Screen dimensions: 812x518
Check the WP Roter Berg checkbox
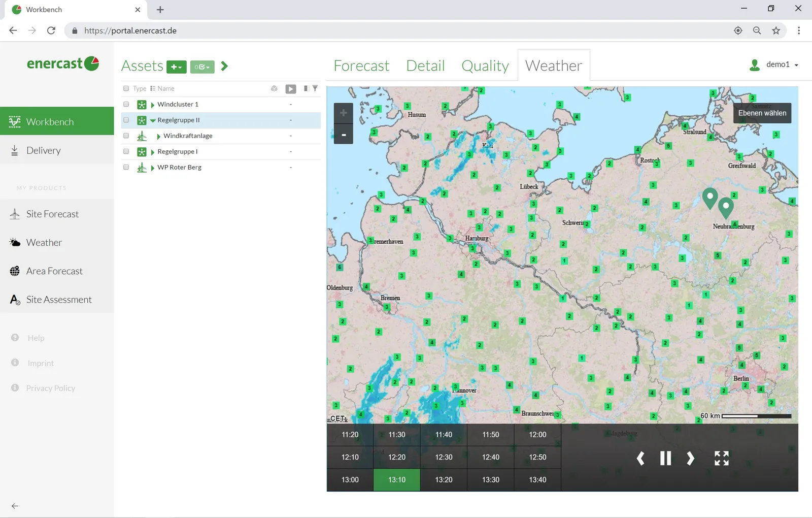[x=126, y=167]
